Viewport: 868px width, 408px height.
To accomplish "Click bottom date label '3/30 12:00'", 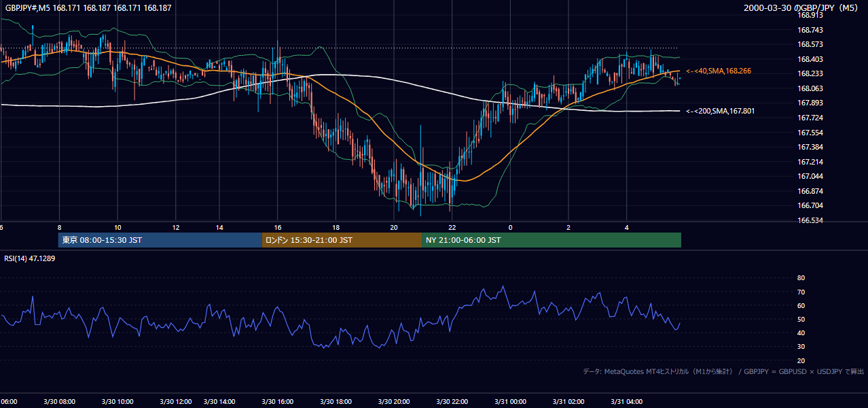I will (x=176, y=402).
